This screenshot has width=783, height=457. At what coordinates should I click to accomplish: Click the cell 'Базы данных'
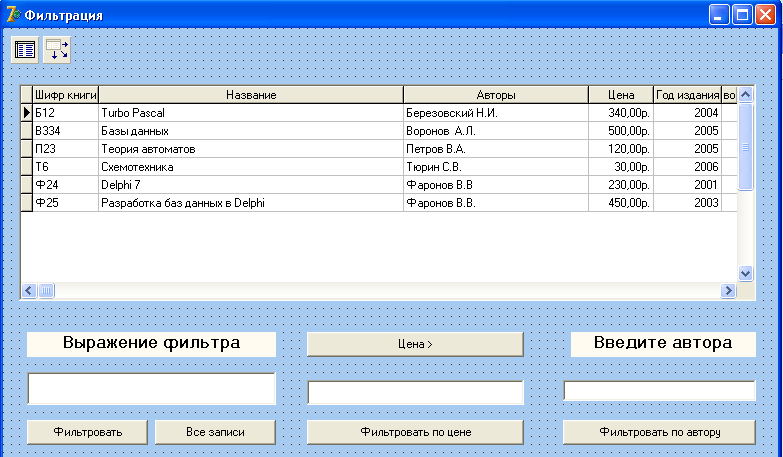251,131
